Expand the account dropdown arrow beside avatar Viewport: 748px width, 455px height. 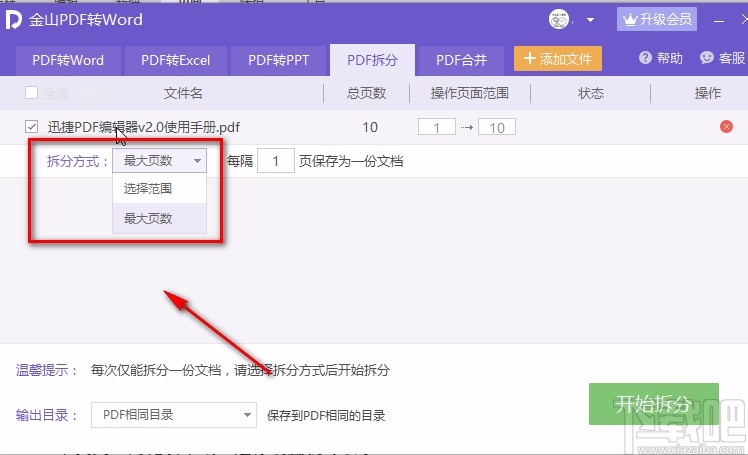[x=590, y=20]
